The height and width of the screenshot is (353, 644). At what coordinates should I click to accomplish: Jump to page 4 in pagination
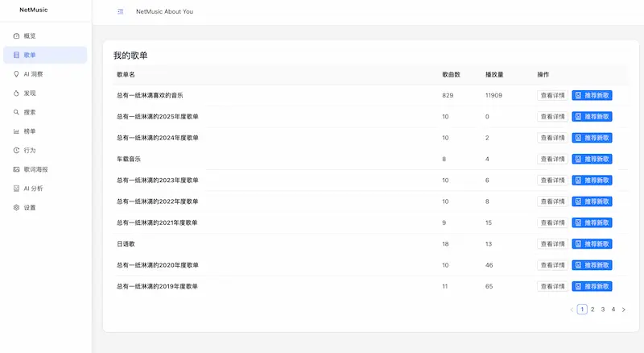pos(613,309)
